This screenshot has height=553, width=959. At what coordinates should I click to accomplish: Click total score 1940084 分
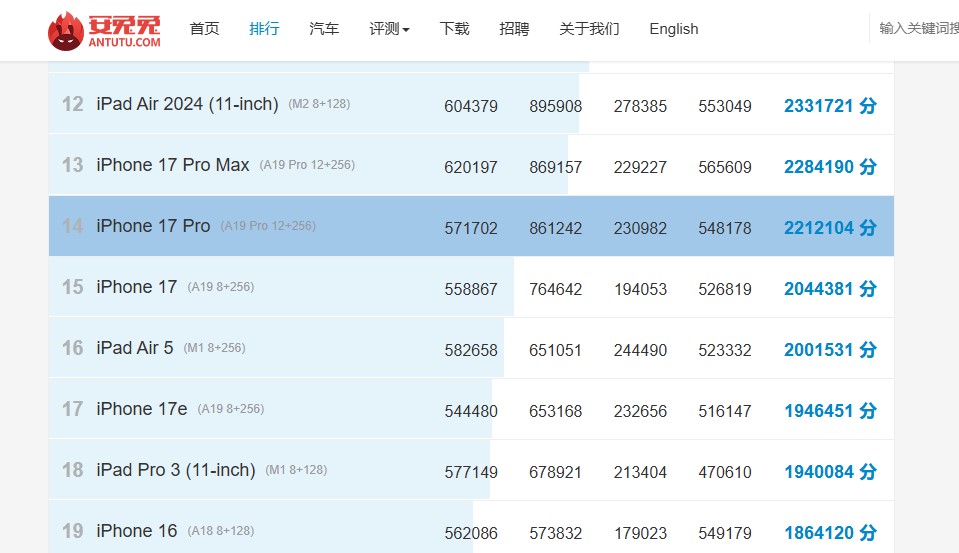tap(830, 472)
